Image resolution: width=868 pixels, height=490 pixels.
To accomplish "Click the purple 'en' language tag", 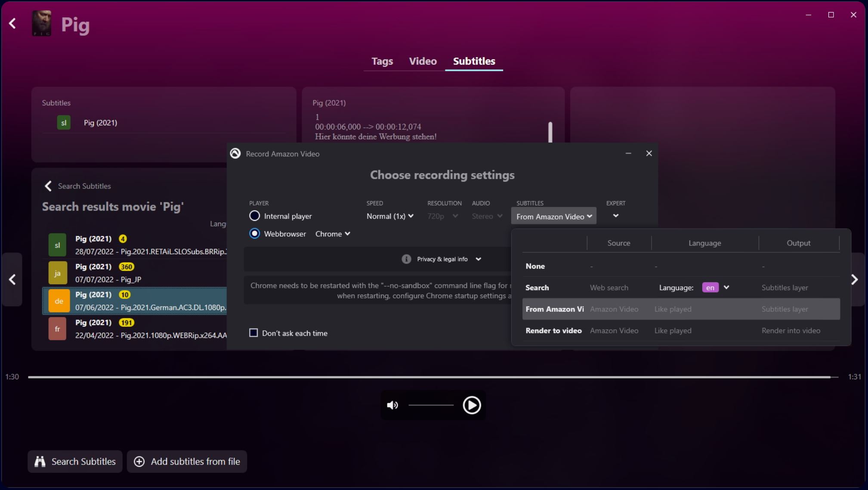I will (710, 288).
